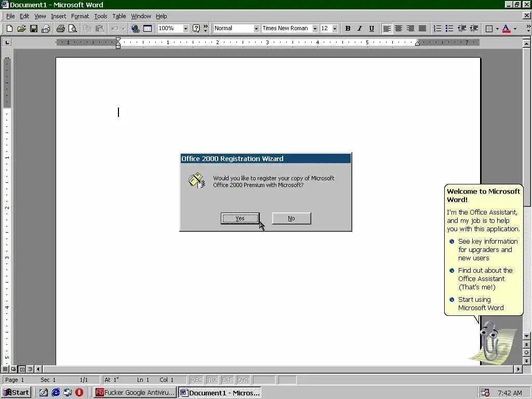Click the Save floppy disk icon
The image size is (532, 399).
click(34, 29)
